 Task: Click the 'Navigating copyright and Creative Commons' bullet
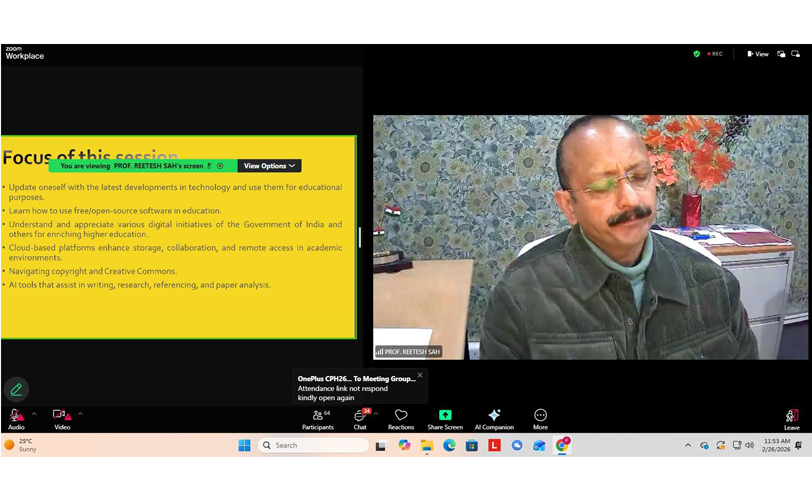[x=93, y=271]
